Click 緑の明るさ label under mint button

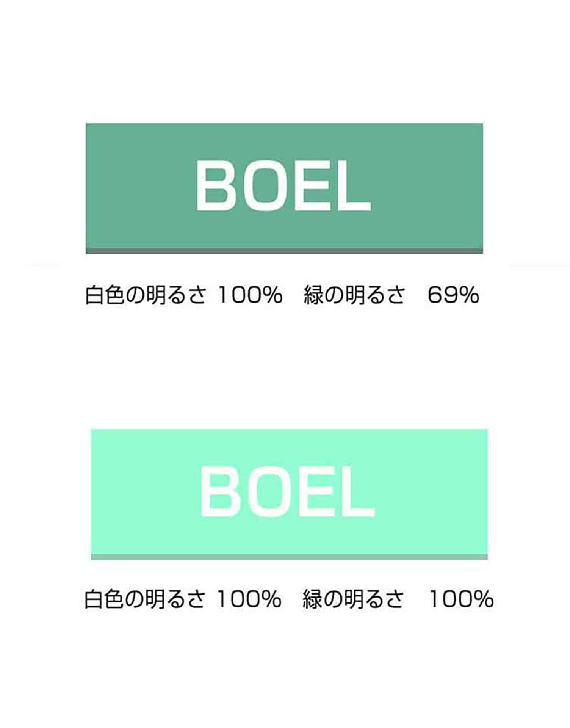[x=353, y=599]
